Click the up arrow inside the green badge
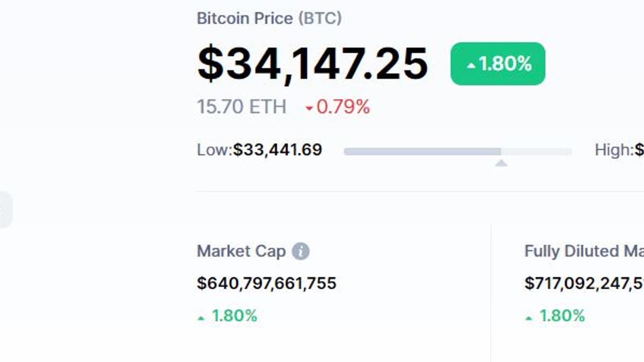 coord(471,65)
